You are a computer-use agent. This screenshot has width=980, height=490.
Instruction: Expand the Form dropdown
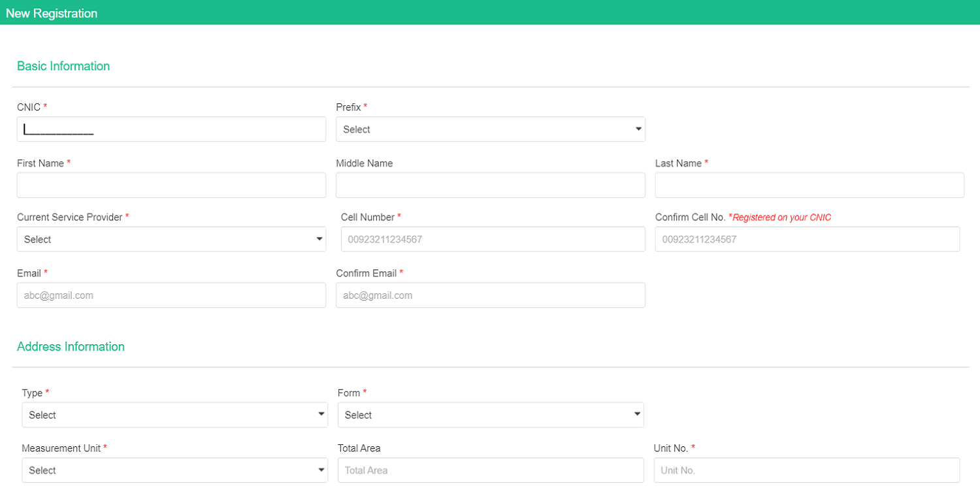tap(490, 415)
